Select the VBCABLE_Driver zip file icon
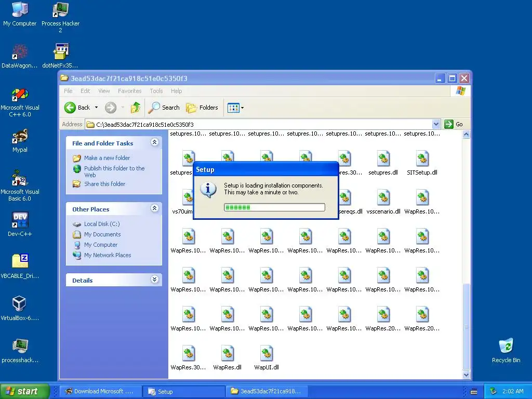532x399 pixels. pyautogui.click(x=20, y=267)
